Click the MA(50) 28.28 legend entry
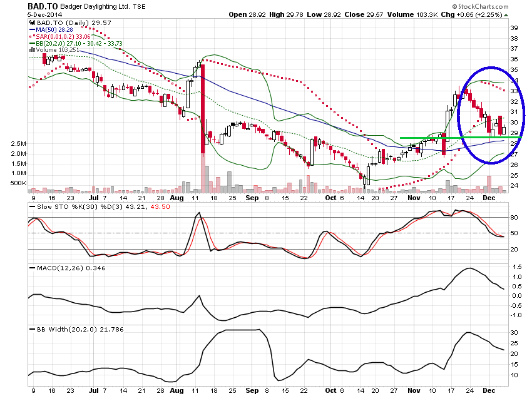 [x=54, y=30]
